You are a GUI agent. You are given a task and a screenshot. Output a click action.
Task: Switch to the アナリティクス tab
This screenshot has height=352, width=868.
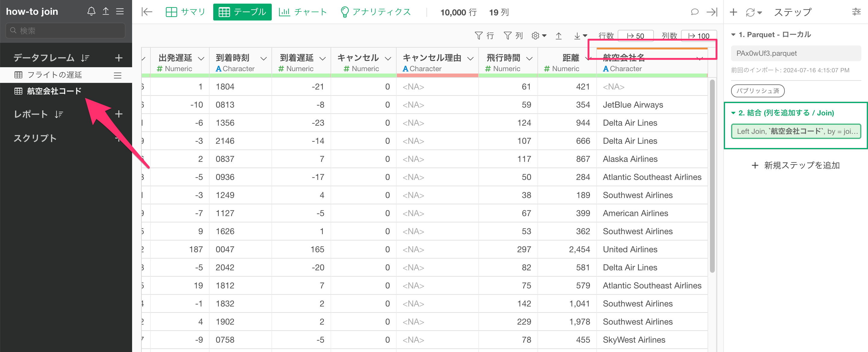click(376, 12)
